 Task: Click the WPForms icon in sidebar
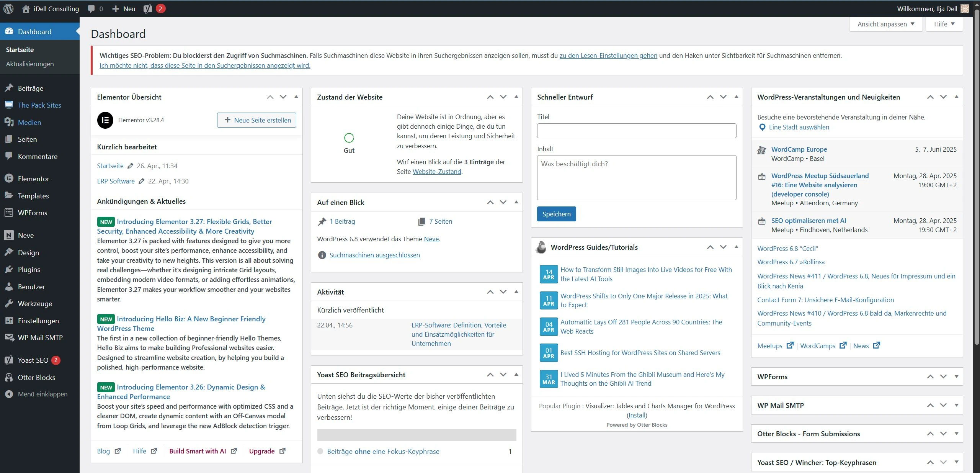pyautogui.click(x=9, y=213)
